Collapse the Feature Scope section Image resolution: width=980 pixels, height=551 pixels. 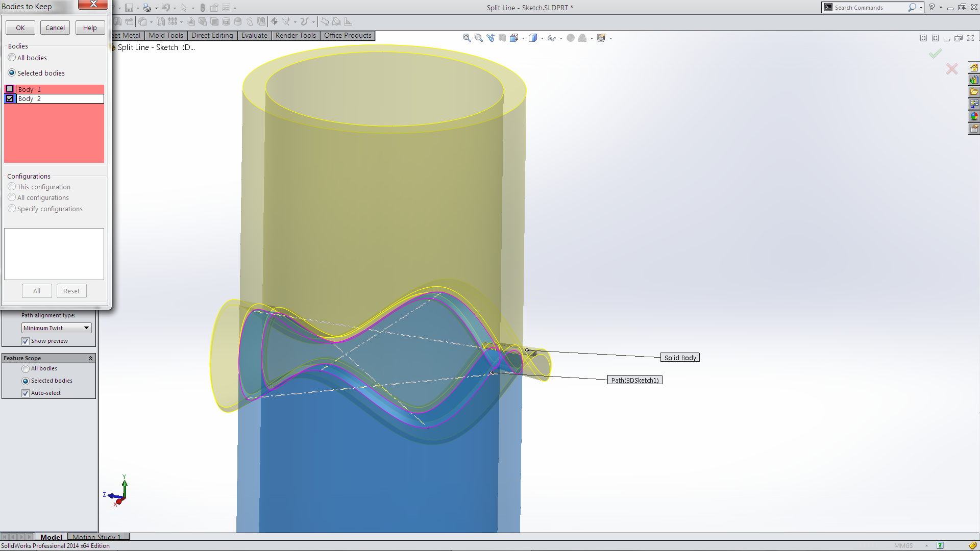[90, 359]
